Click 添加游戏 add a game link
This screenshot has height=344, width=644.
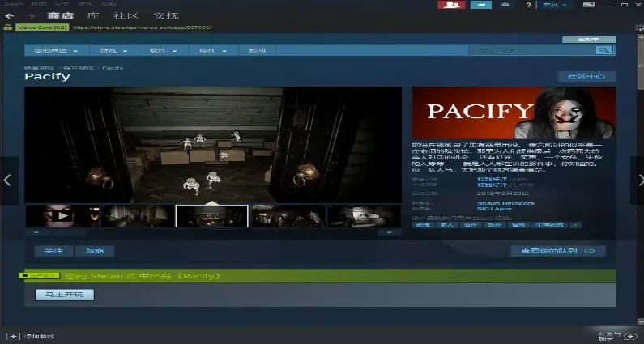(40, 336)
